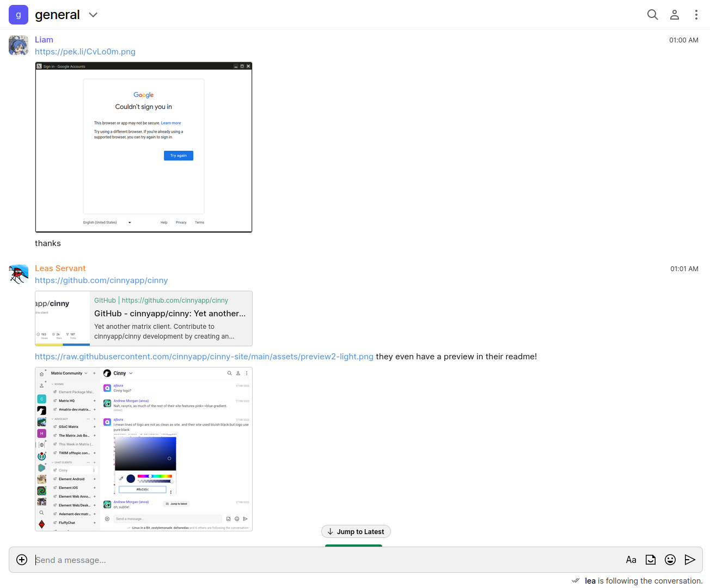The width and height of the screenshot is (710, 588).
Task: Open Leas Servant's user avatar
Action: (19, 274)
